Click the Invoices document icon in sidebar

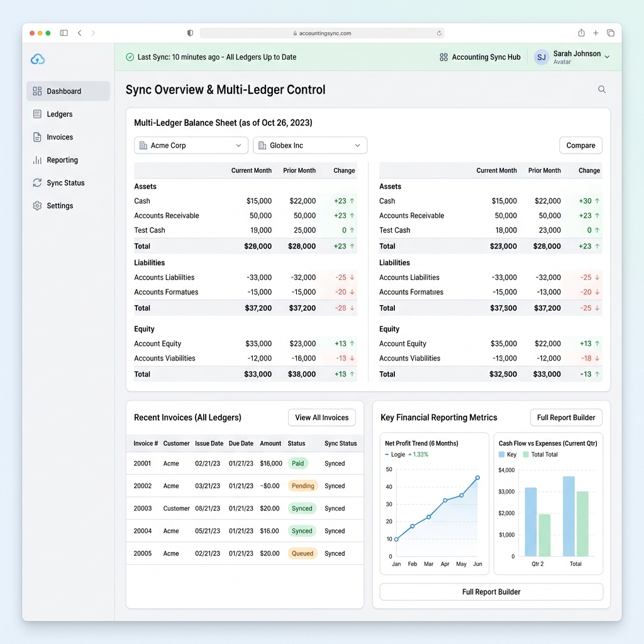pyautogui.click(x=37, y=136)
